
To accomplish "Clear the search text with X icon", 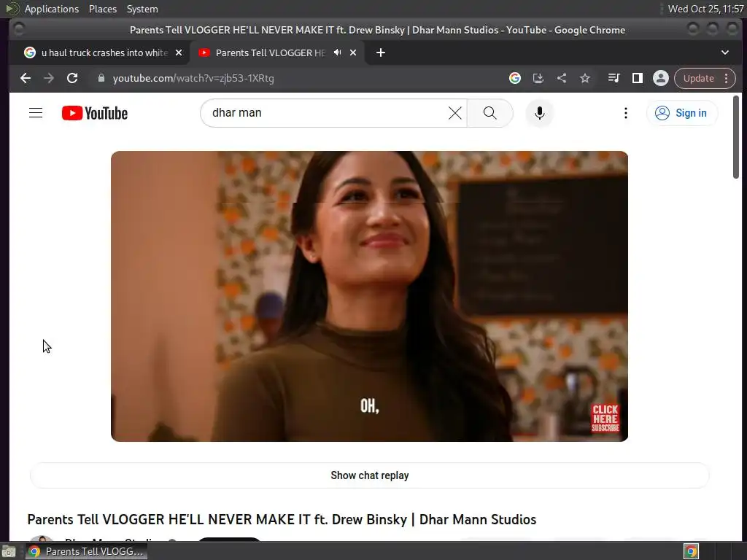I will tap(455, 113).
